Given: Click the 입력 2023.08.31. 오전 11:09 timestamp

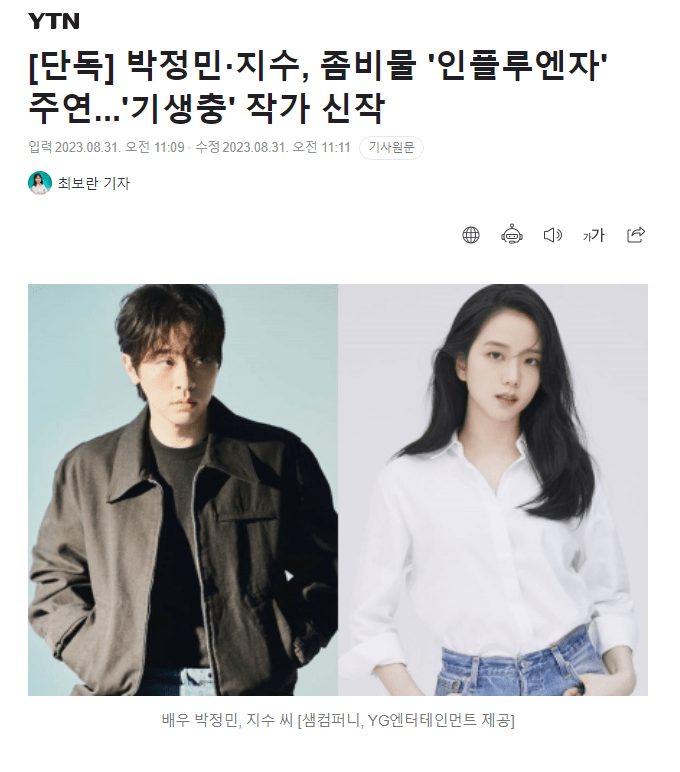Looking at the screenshot, I should (x=106, y=147).
